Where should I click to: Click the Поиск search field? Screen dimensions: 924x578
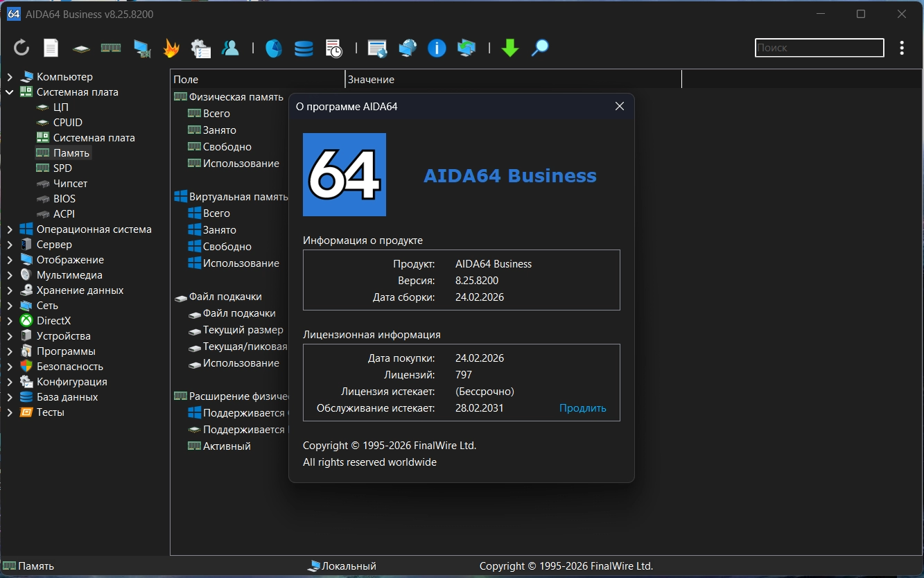(x=819, y=48)
